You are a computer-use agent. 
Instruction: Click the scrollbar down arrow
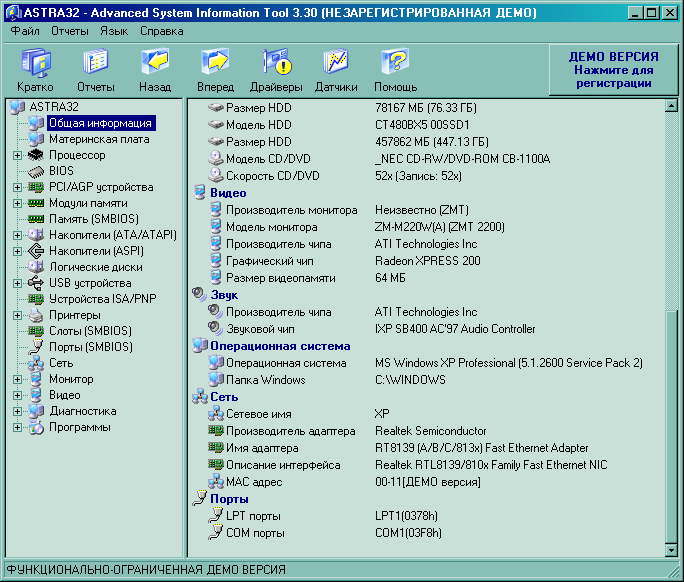pyautogui.click(x=671, y=551)
